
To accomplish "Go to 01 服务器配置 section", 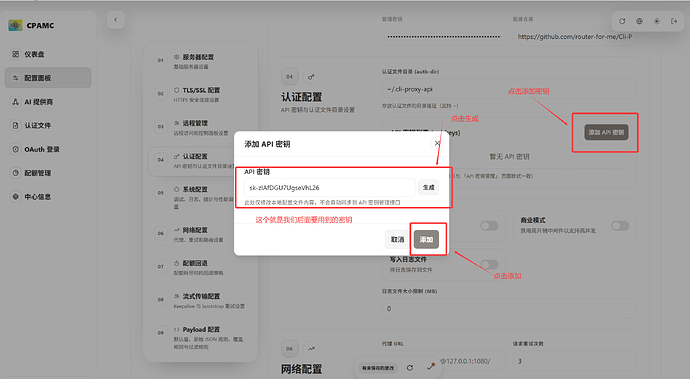I will coord(200,61).
